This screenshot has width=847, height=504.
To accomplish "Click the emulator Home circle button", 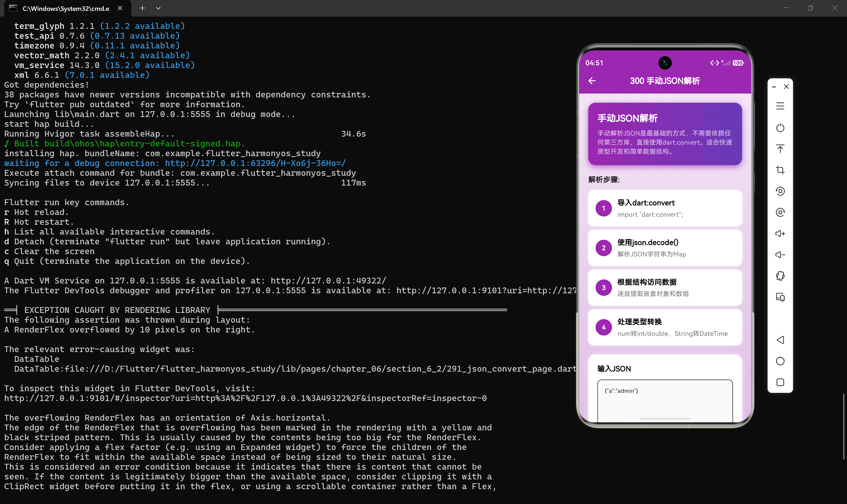I will point(780,361).
